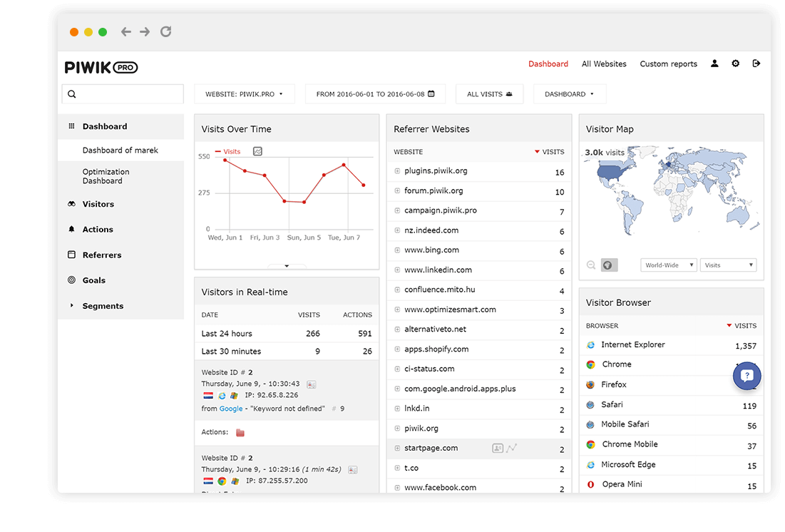
Task: Expand the Visits Over Time footer arrow
Action: [x=287, y=266]
